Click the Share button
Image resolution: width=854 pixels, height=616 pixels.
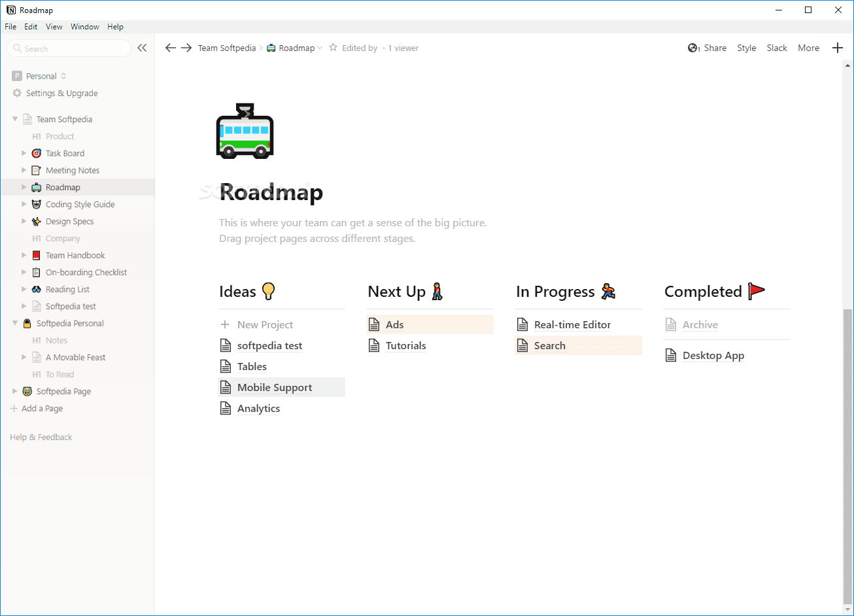(x=708, y=48)
